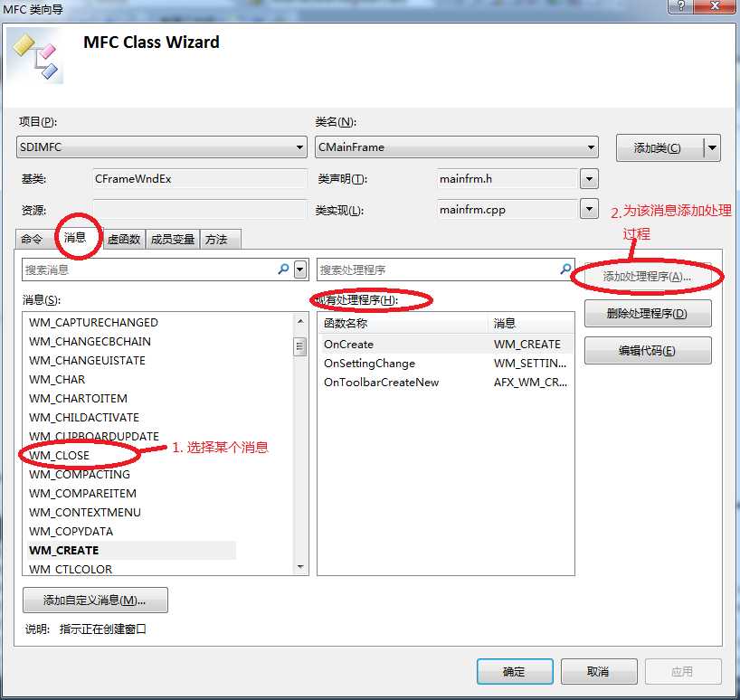This screenshot has height=700, width=740.
Task: Select WM_CLIPBOARDUPDATE in message list
Action: tap(94, 436)
